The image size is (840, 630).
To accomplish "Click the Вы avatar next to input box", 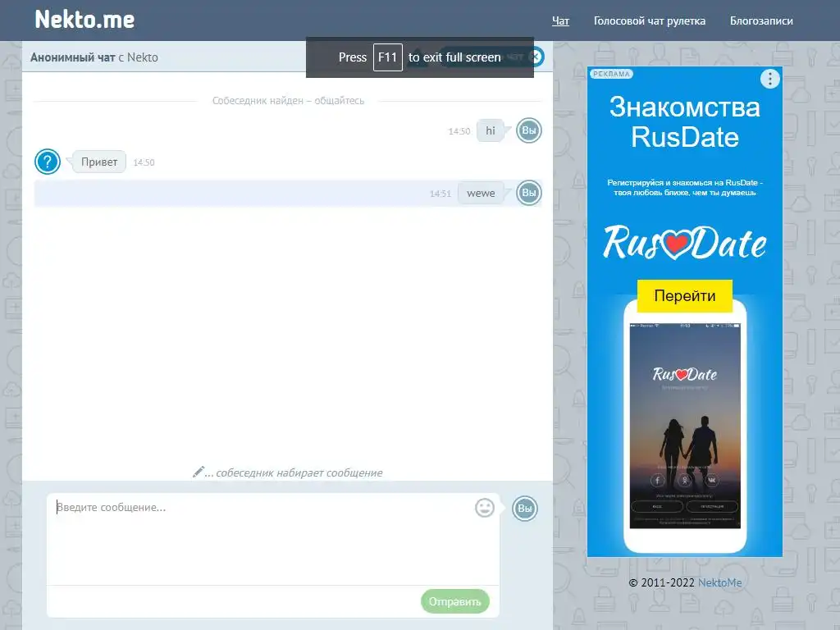I will [x=524, y=509].
